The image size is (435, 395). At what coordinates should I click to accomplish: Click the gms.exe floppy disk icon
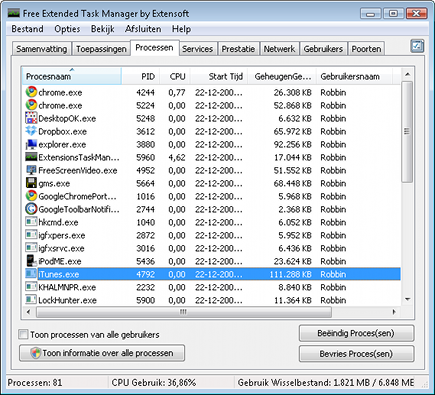coord(31,183)
